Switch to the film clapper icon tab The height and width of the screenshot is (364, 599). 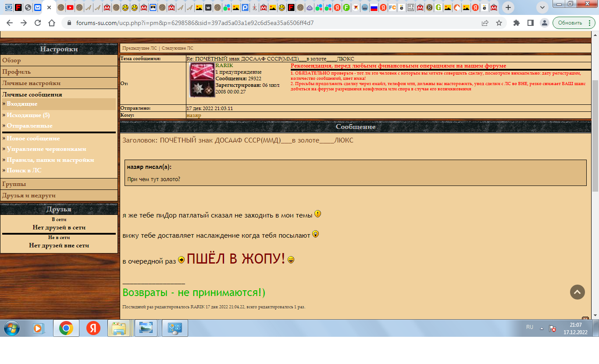[x=364, y=7]
